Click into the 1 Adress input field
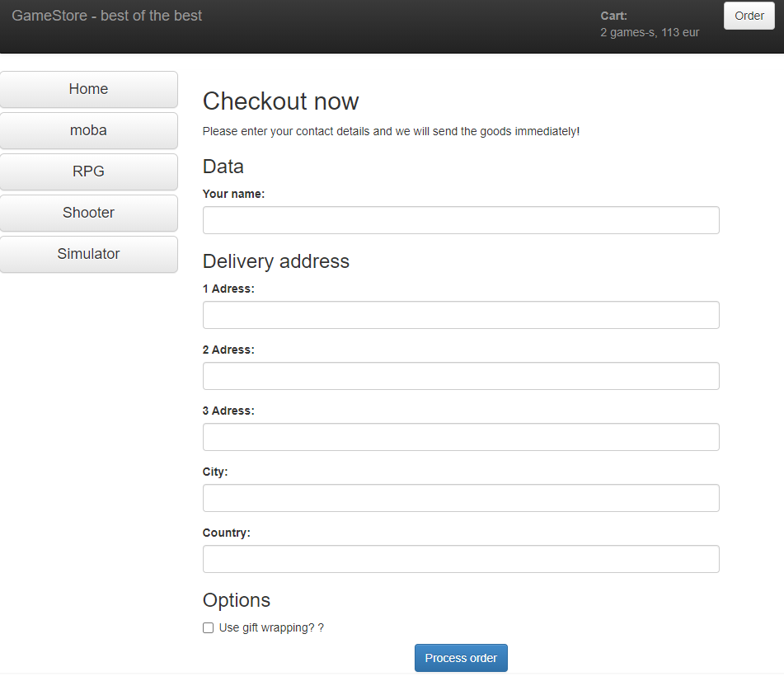 pos(461,315)
